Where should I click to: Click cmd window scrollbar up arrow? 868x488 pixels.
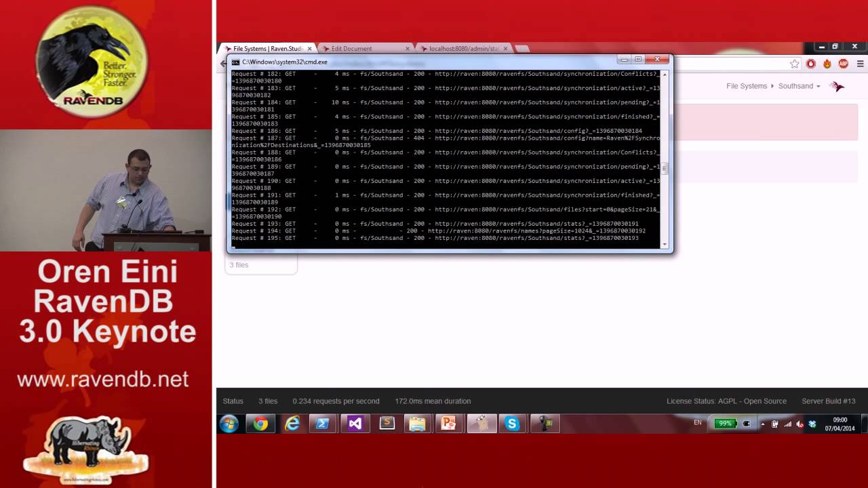pyautogui.click(x=664, y=73)
